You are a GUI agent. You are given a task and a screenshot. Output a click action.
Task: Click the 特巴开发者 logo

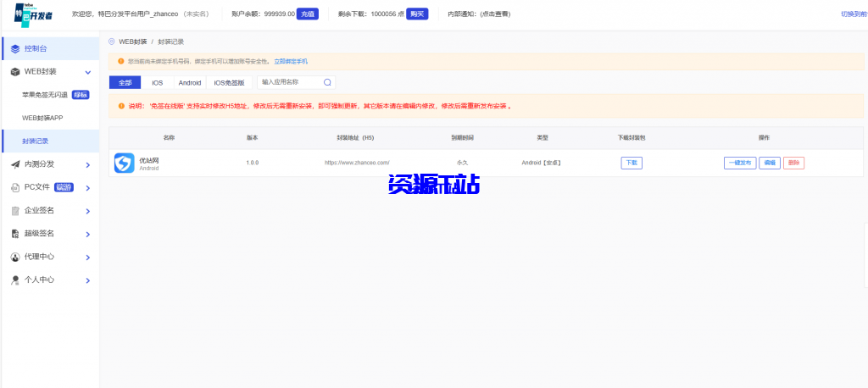point(33,14)
